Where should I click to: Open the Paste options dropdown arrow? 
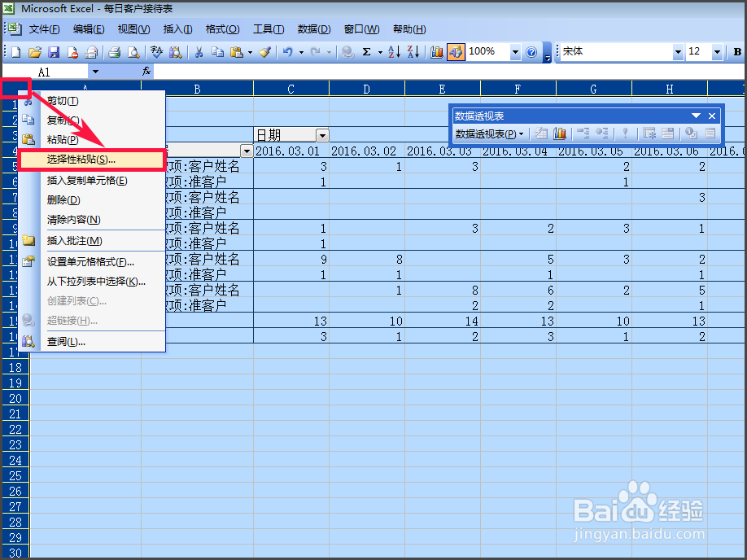[x=250, y=52]
